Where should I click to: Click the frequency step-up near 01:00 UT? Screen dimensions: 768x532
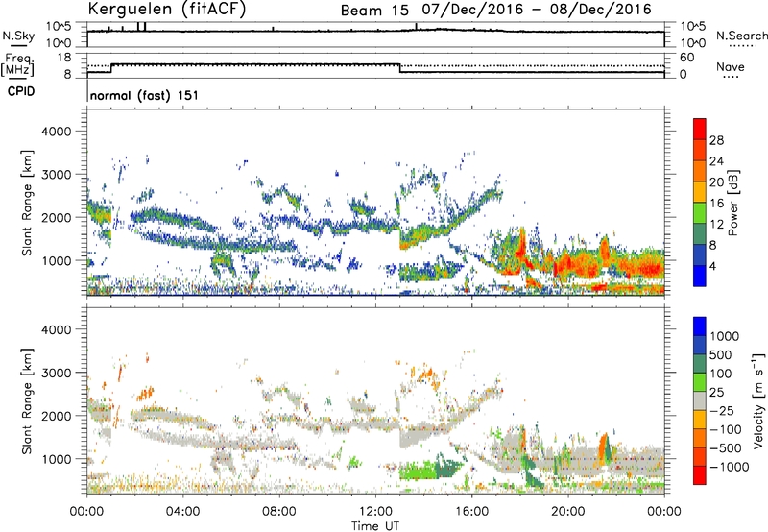[111, 68]
